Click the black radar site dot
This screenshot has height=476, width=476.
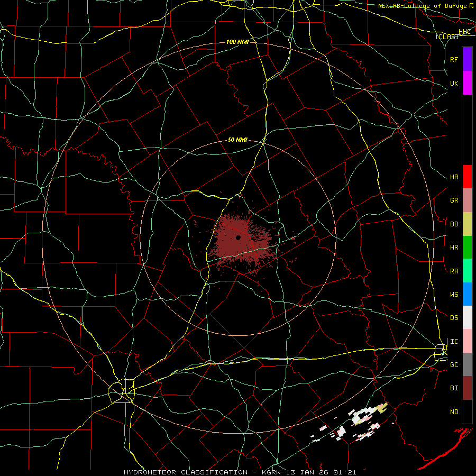239,237
